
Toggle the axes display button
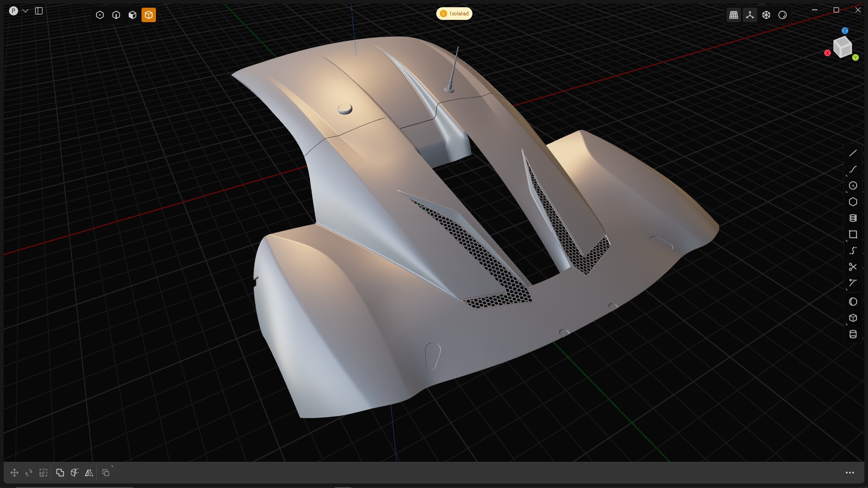tap(750, 15)
